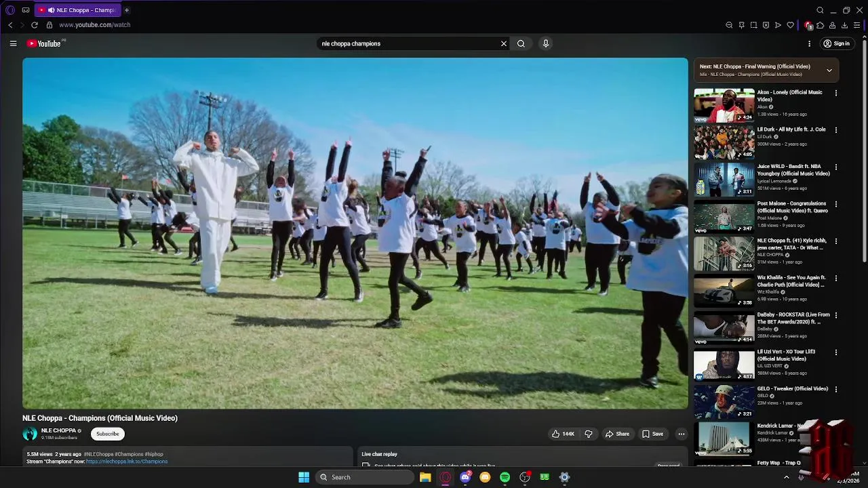Image resolution: width=868 pixels, height=488 pixels.
Task: Open options menu for Akon - Lonely
Action: pyautogui.click(x=835, y=93)
